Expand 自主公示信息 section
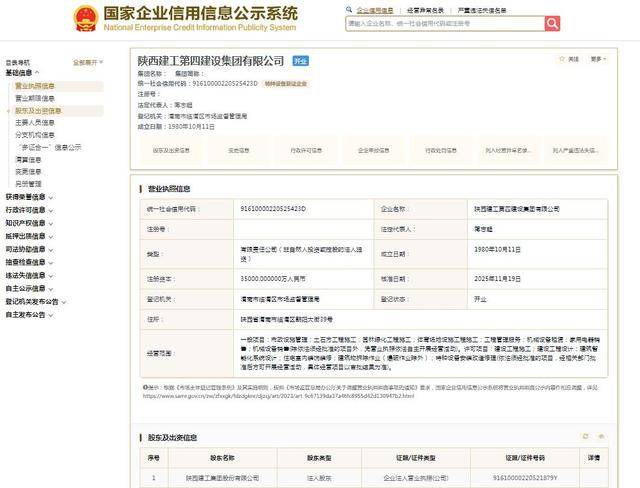 point(29,288)
